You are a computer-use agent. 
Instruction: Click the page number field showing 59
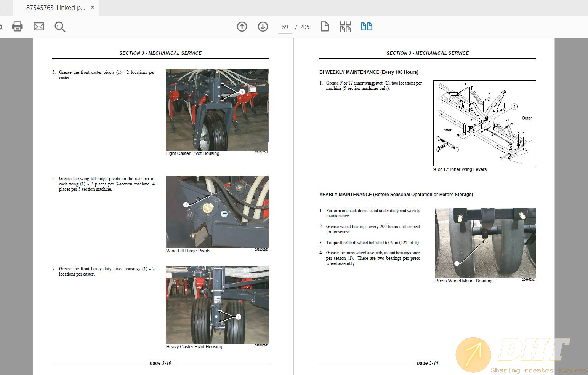tap(284, 27)
